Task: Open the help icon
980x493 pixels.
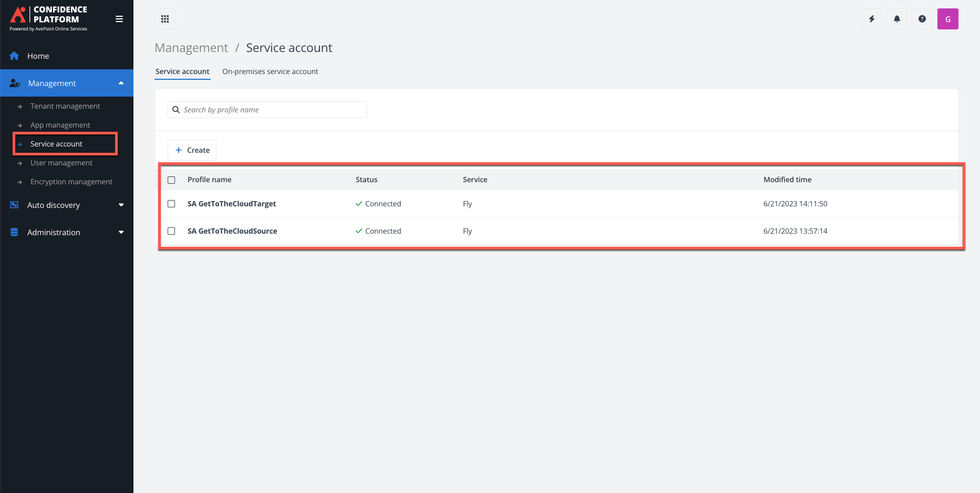Action: pyautogui.click(x=922, y=18)
